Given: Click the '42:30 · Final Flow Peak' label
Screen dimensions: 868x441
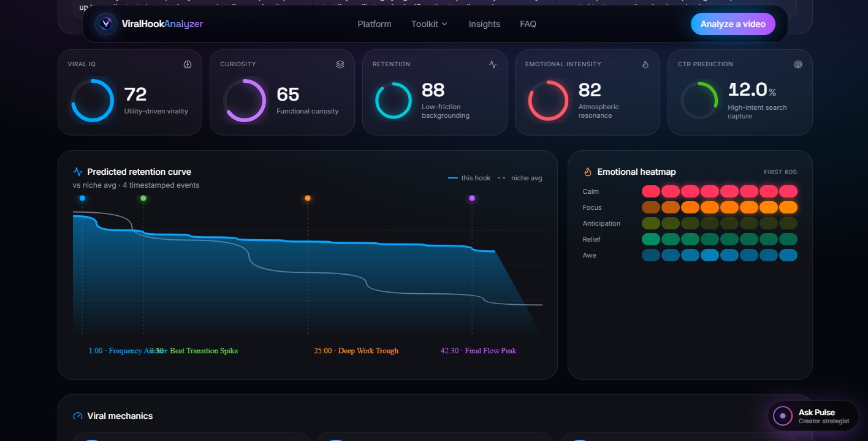Looking at the screenshot, I should [x=479, y=351].
